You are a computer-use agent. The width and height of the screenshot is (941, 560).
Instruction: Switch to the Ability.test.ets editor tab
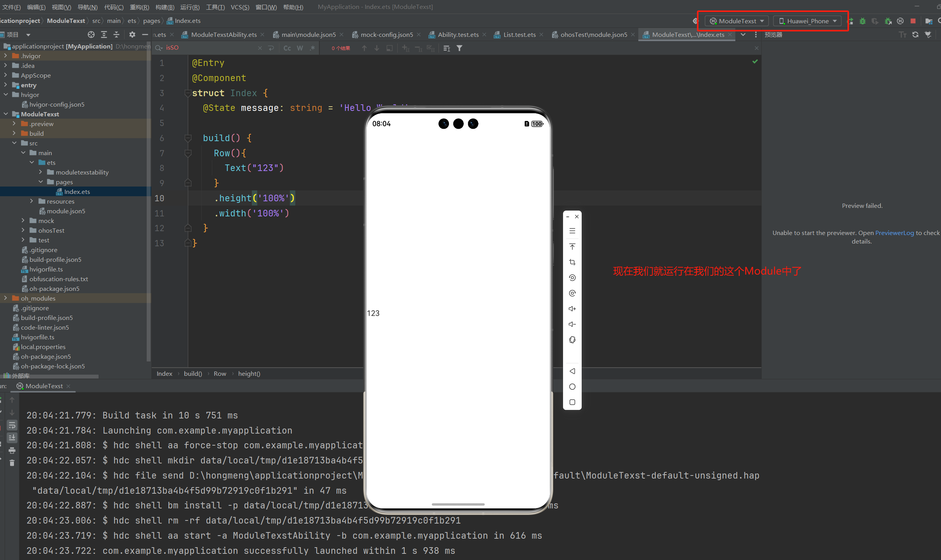tap(458, 35)
